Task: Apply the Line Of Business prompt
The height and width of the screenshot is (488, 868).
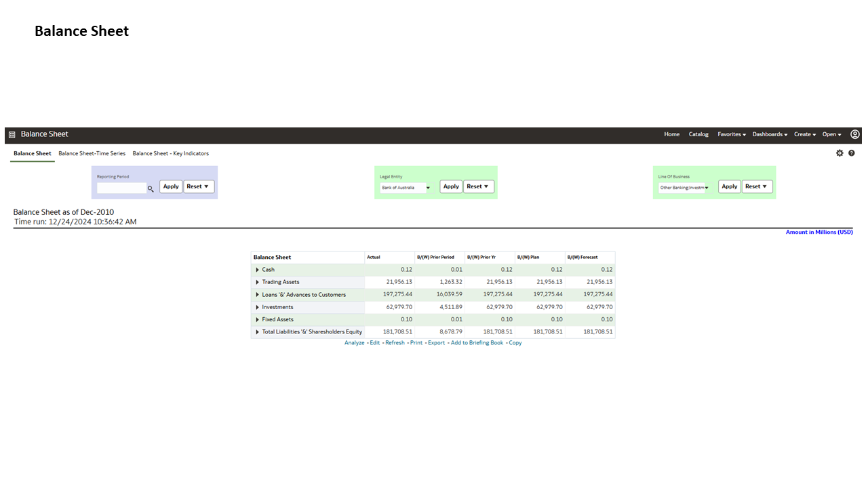Action: pos(730,186)
